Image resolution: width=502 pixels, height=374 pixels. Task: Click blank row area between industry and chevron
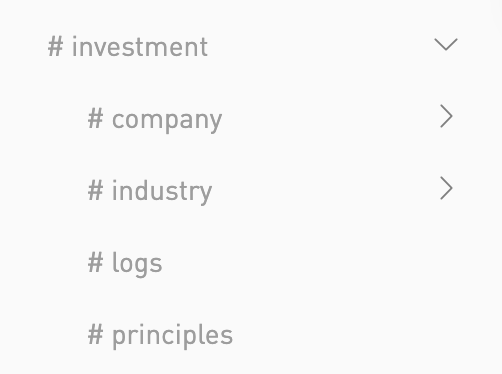click(x=325, y=191)
